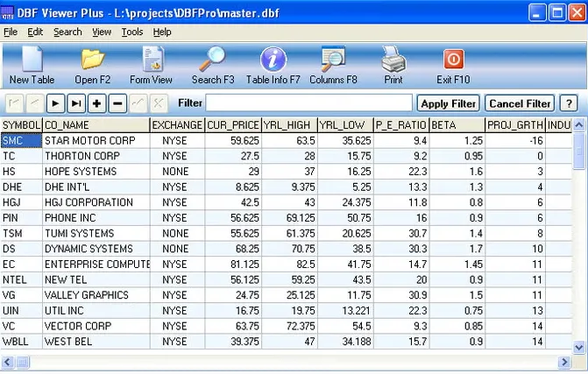The width and height of the screenshot is (588, 374).
Task: Select current price 81.125 cell
Action: [x=233, y=265]
